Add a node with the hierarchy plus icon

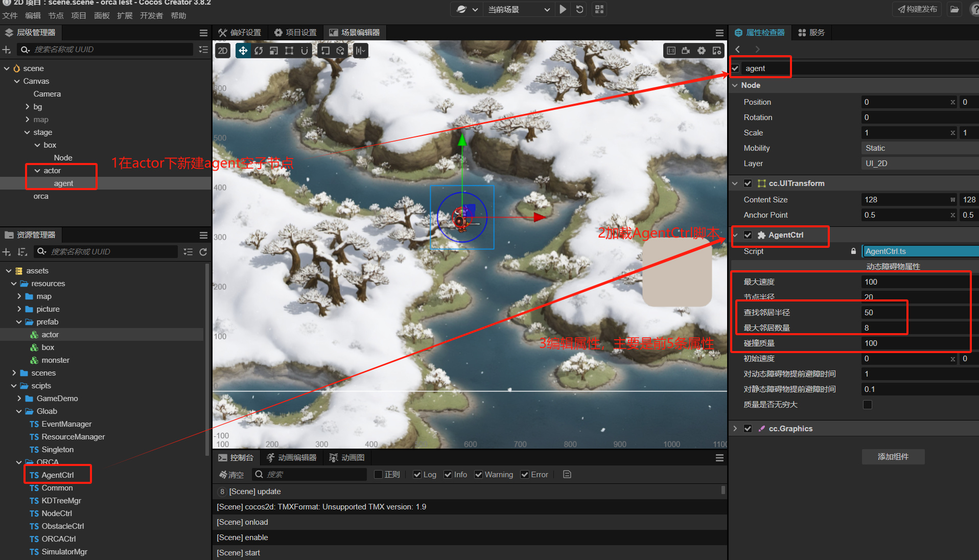(x=7, y=50)
